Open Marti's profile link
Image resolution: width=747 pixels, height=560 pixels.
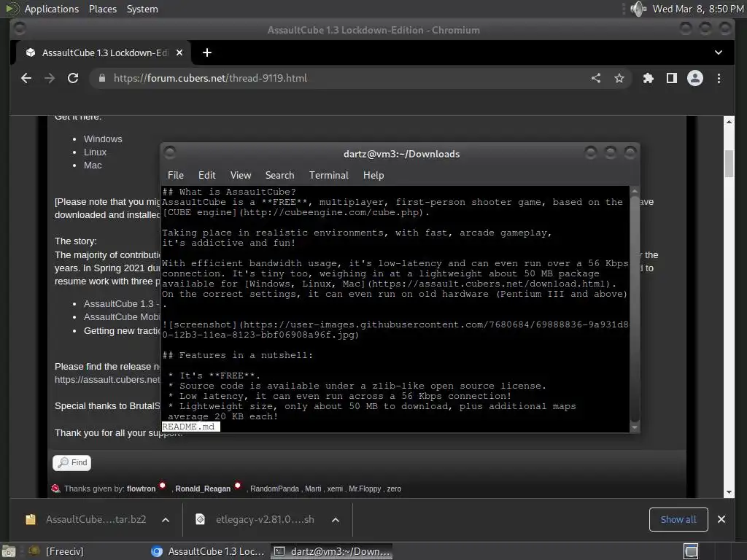[313, 489]
